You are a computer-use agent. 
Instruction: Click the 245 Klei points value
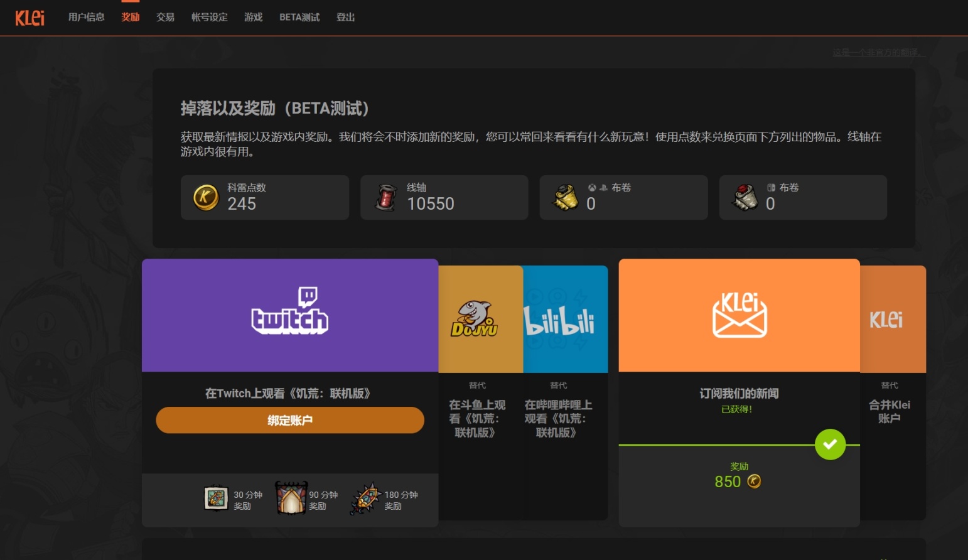(x=242, y=203)
